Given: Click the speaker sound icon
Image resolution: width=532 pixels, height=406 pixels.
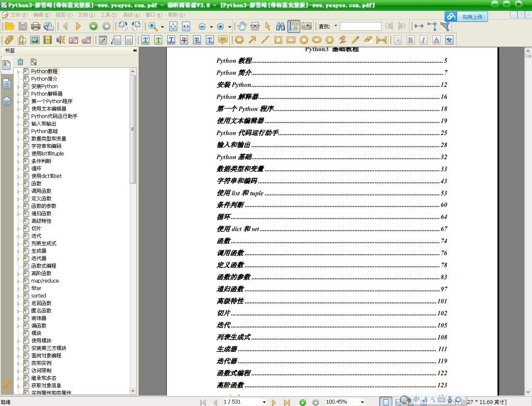Looking at the screenshot, I should [61, 40].
